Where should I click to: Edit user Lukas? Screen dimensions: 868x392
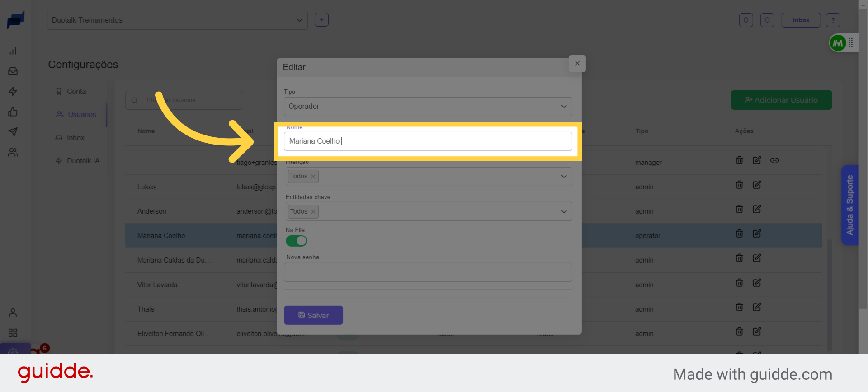[x=757, y=185]
